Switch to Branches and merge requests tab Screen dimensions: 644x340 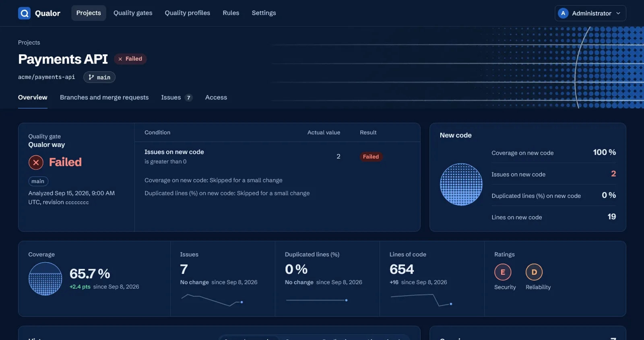(x=104, y=97)
